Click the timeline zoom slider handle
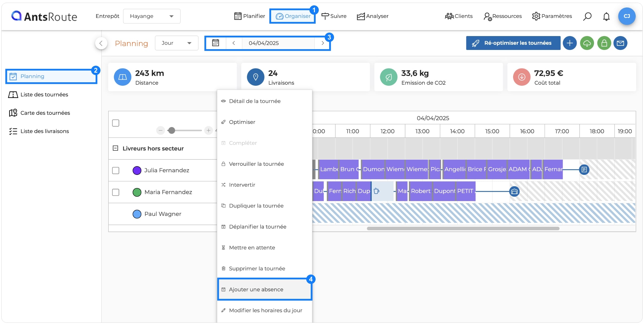Screen dimensions: 644x325 [172, 130]
